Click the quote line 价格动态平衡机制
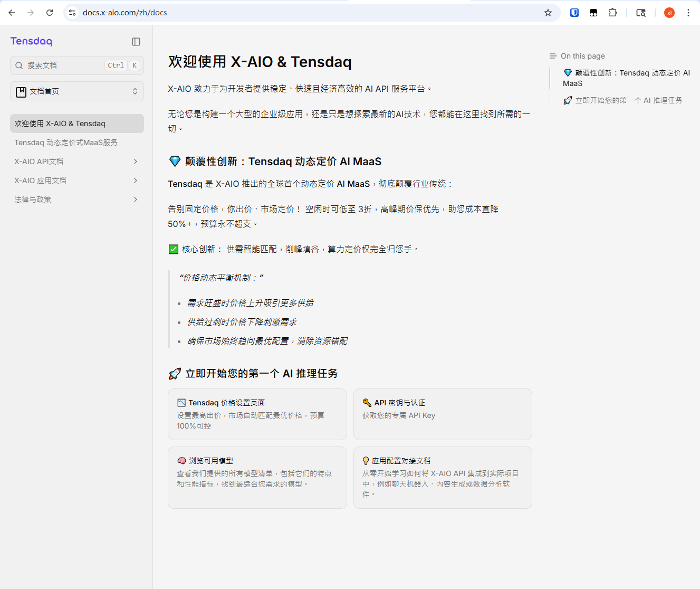This screenshot has width=700, height=589. tap(221, 278)
